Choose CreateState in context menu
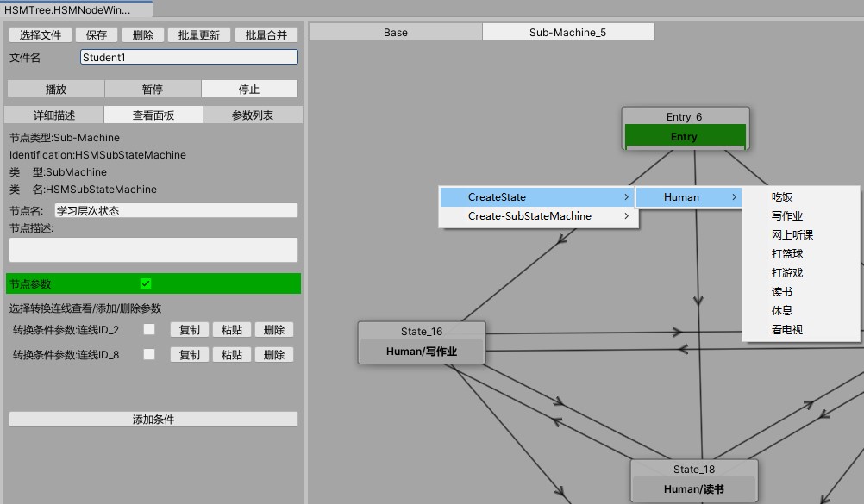Viewport: 864px width, 504px height. (x=538, y=197)
